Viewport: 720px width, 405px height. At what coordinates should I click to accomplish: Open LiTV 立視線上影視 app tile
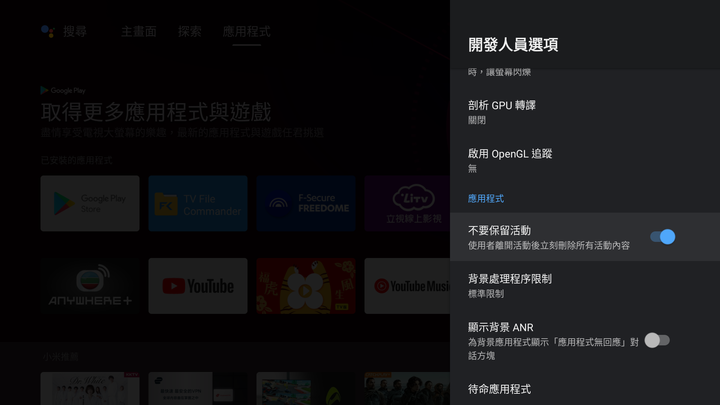407,203
